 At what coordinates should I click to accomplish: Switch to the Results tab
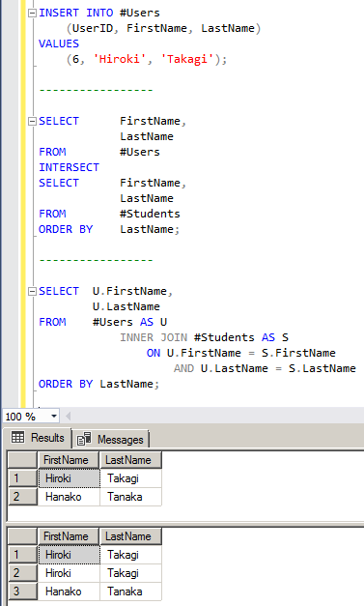[x=38, y=438]
